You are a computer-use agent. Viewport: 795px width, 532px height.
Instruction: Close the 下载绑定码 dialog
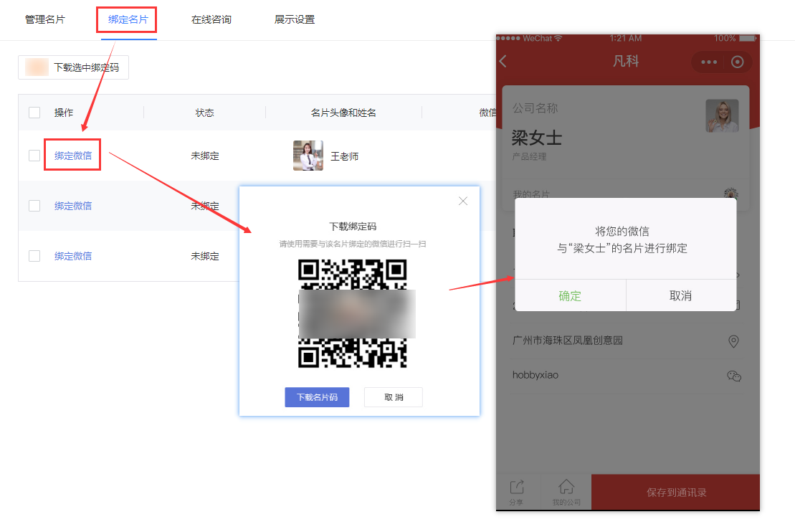[x=463, y=201]
